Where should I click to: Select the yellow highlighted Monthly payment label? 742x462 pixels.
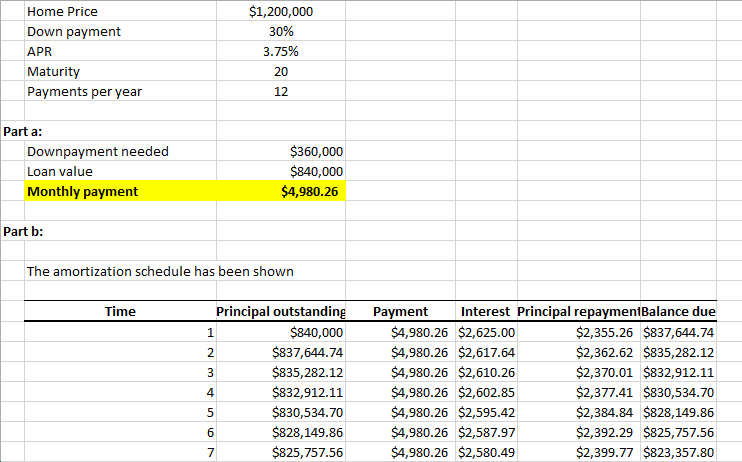pyautogui.click(x=83, y=191)
